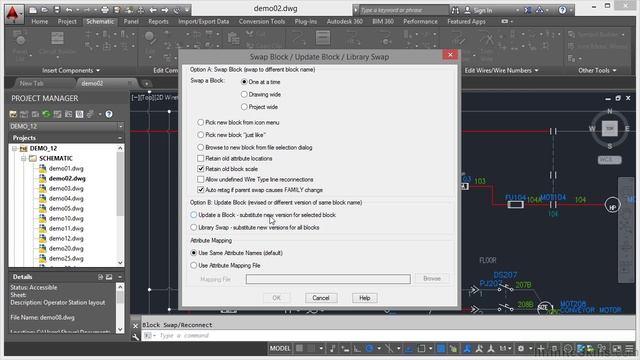
Task: Select demo05.dwg in the project tree
Action: tap(66, 209)
